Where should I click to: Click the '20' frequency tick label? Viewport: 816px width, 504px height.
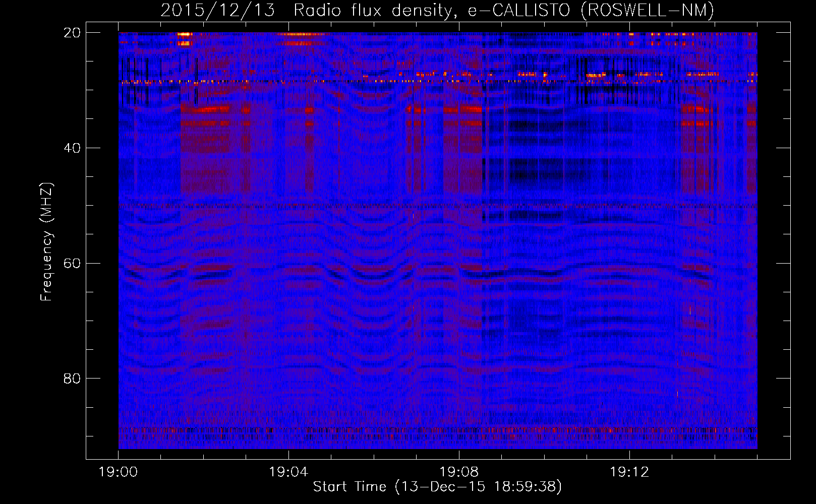[x=72, y=33]
